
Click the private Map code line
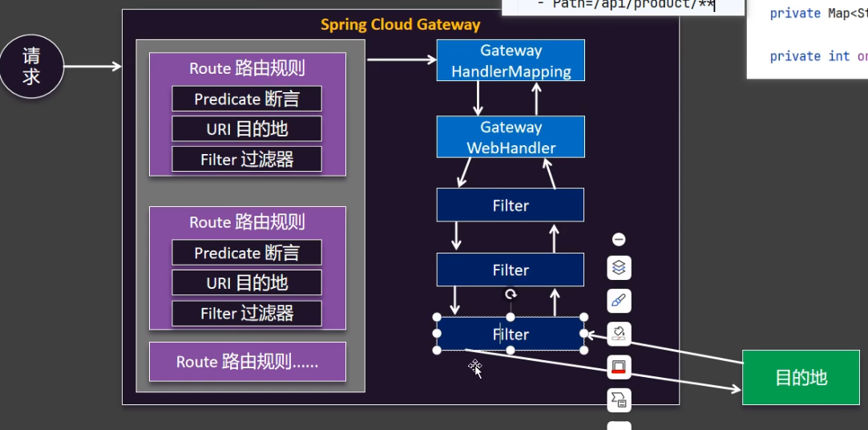point(819,14)
